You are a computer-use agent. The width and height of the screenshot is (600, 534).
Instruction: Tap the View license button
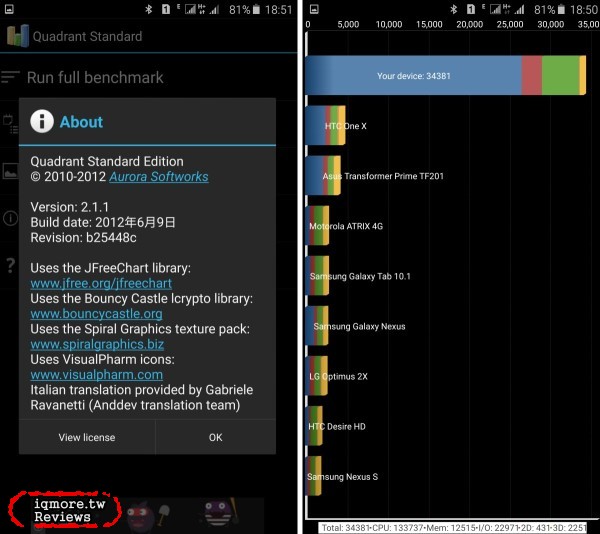point(87,437)
